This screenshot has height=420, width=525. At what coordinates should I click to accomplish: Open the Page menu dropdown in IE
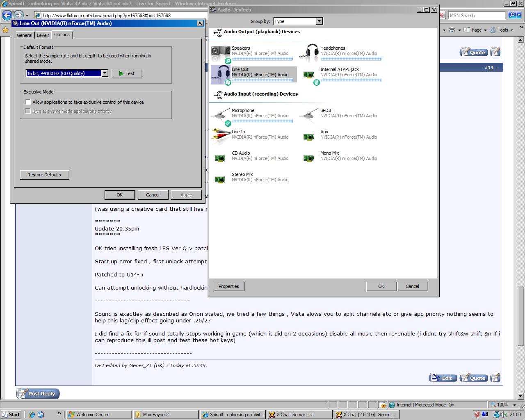tap(476, 30)
